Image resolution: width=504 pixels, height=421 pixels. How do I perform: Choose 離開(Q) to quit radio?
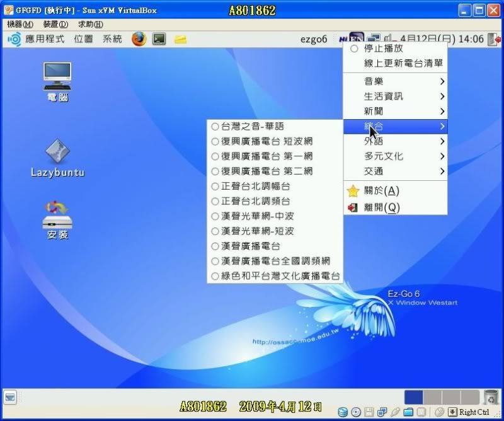point(395,207)
